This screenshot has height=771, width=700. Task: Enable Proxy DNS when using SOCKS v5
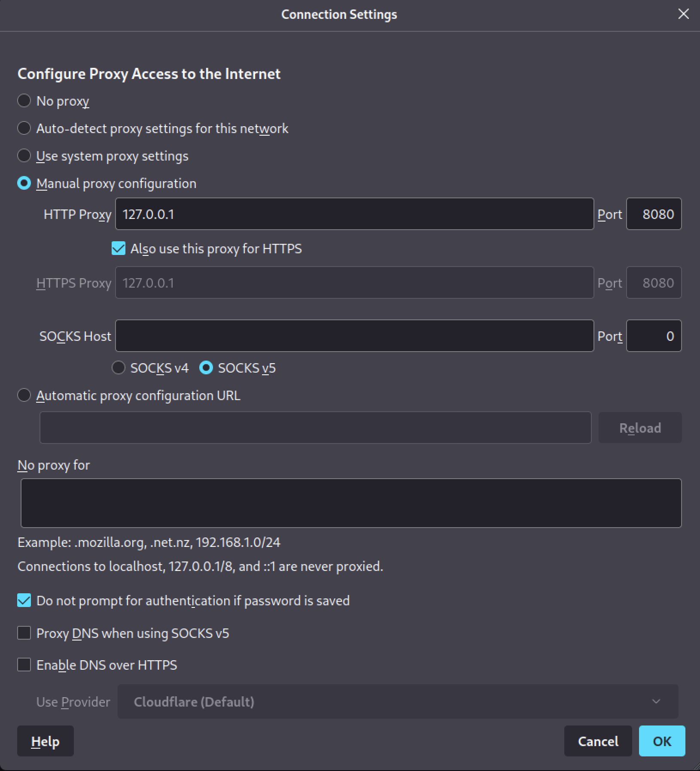click(x=24, y=633)
